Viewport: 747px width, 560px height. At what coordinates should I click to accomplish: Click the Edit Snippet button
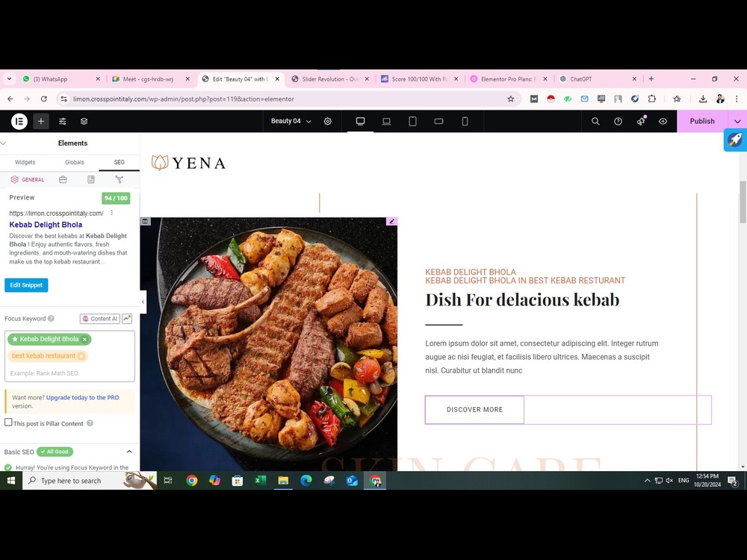coord(26,285)
